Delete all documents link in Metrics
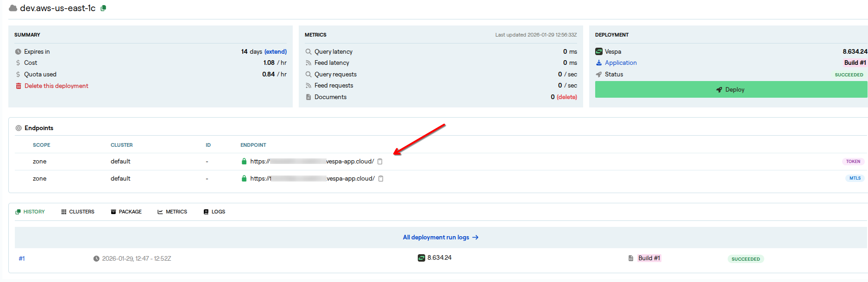The width and height of the screenshot is (868, 282). coord(566,97)
